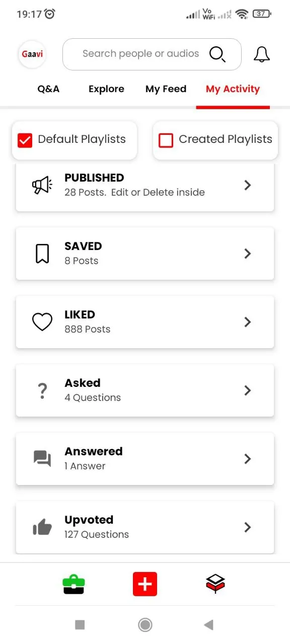Tap the layers icon in bottom navigation
The width and height of the screenshot is (290, 644).
[x=215, y=584]
